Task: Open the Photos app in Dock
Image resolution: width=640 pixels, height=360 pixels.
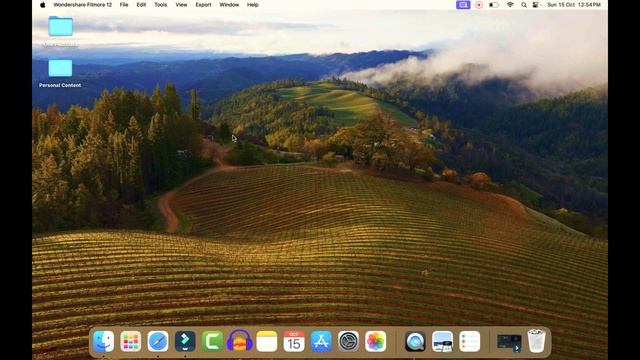Action: click(x=376, y=341)
